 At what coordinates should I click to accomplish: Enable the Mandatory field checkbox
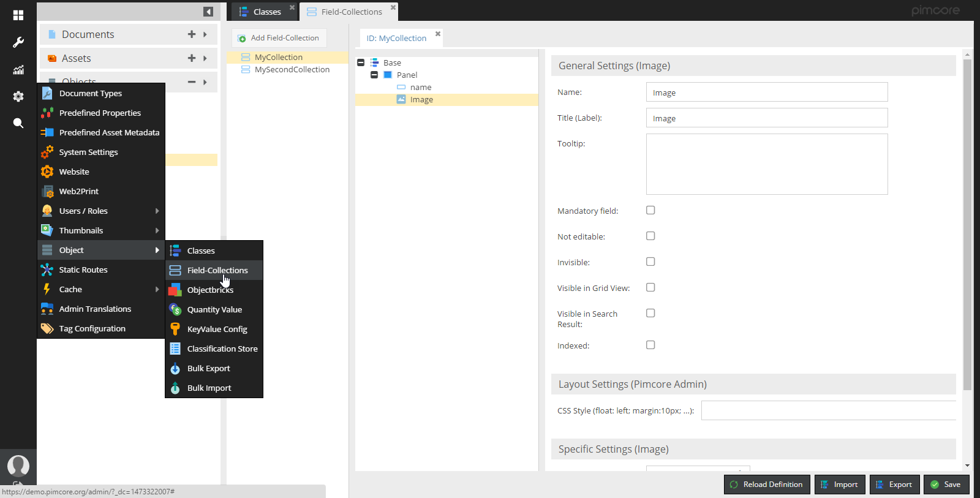(650, 210)
